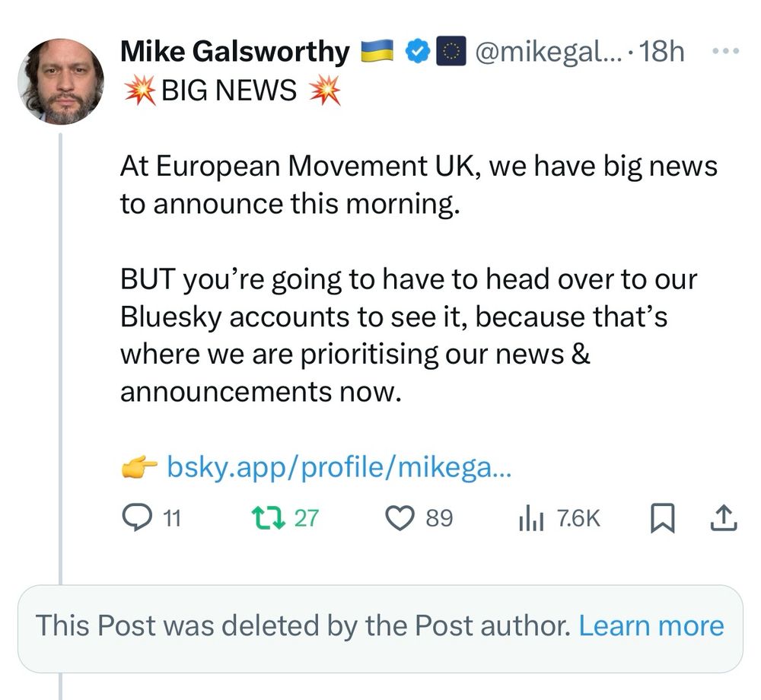Click the deleted post notice banner

pyautogui.click(x=304, y=625)
